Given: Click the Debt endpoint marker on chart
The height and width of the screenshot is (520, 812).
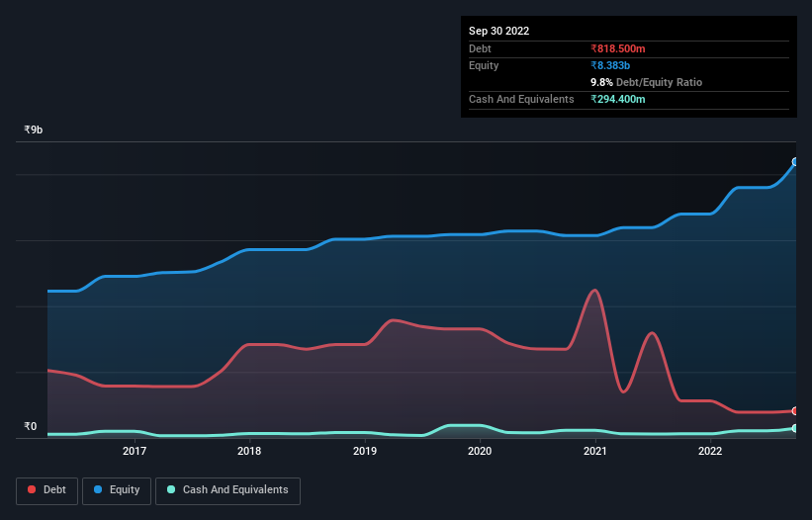Looking at the screenshot, I should coord(795,411).
